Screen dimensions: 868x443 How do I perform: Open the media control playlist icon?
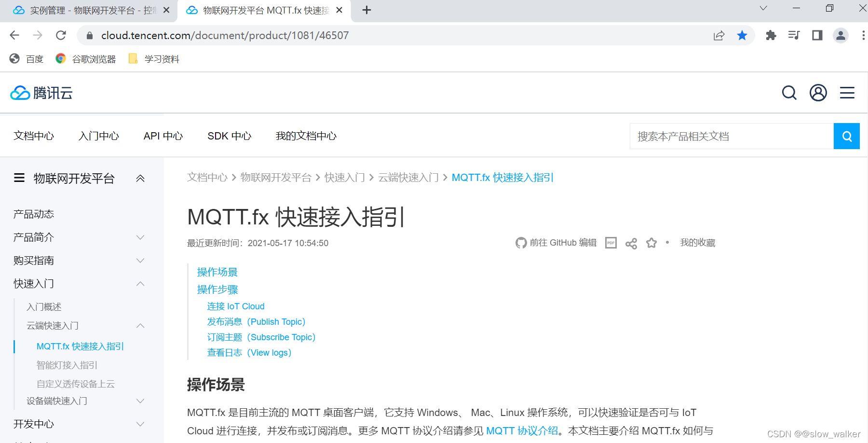(x=794, y=35)
